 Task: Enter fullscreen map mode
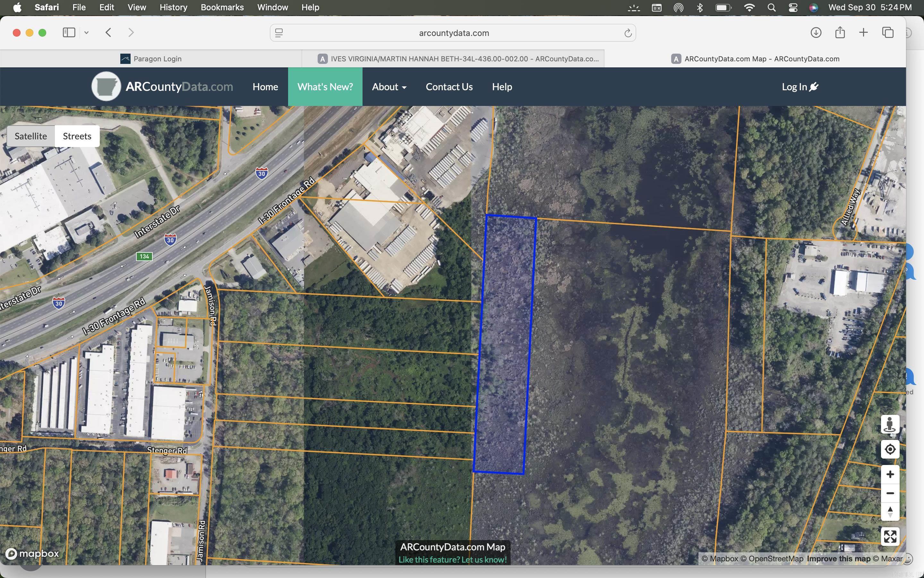(x=890, y=536)
